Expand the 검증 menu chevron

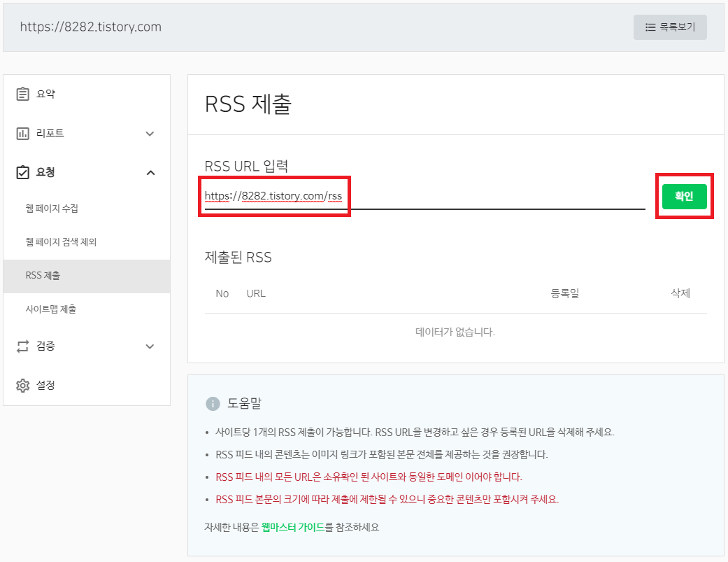coord(150,346)
